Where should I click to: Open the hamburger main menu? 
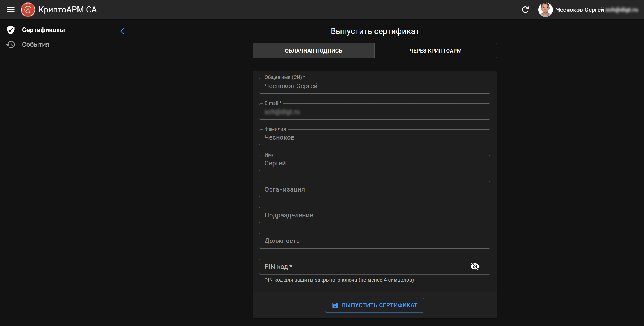point(11,10)
